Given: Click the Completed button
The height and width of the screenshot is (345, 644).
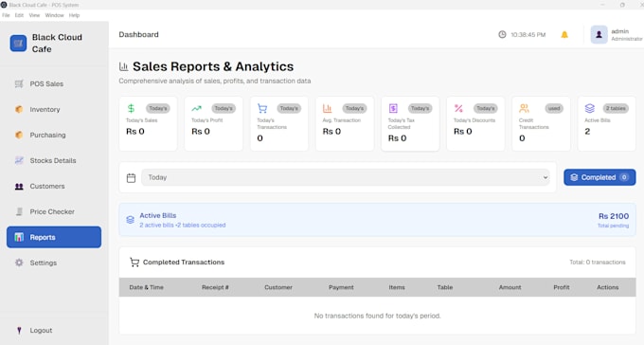Looking at the screenshot, I should click(599, 177).
